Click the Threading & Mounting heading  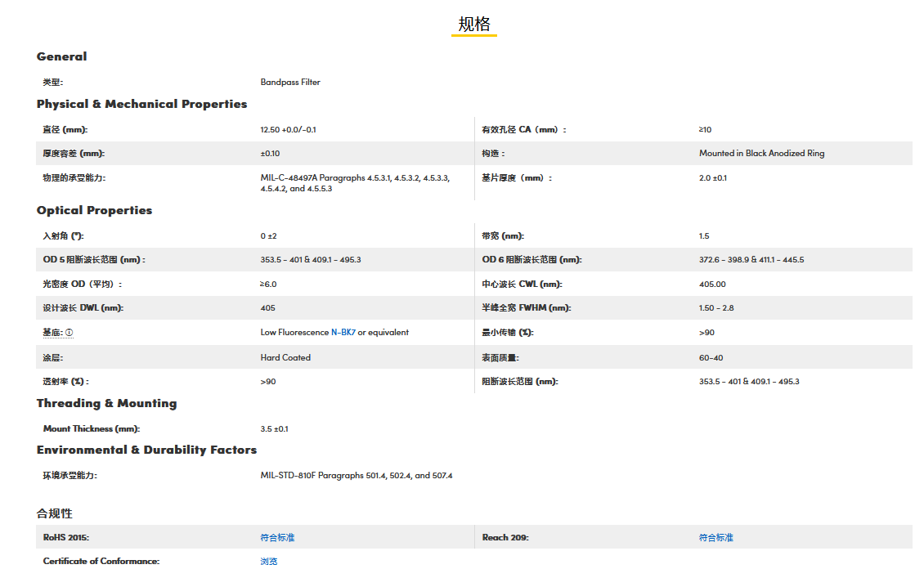pos(106,403)
